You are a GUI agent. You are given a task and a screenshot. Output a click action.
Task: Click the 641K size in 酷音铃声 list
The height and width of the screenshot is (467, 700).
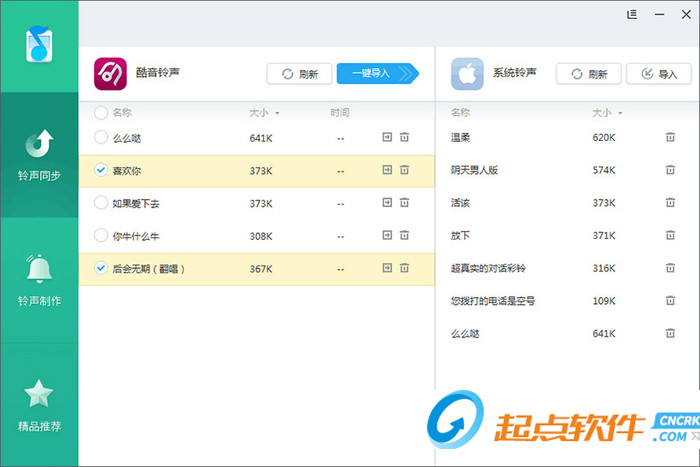click(x=261, y=138)
